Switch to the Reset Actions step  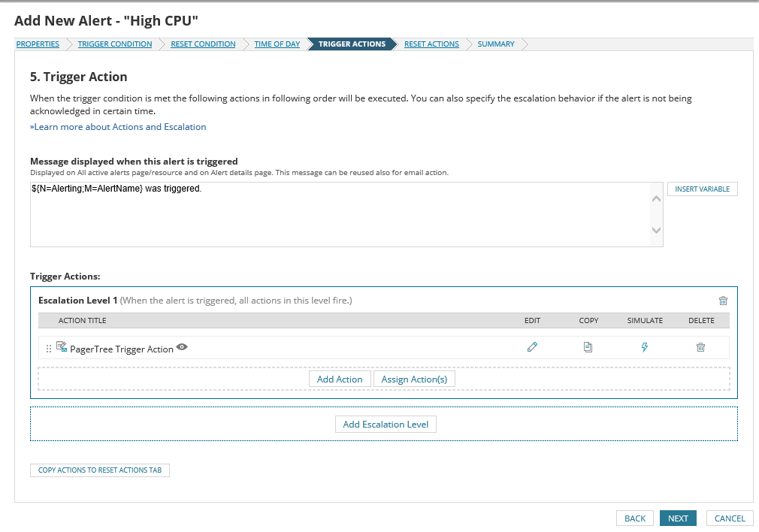click(431, 44)
